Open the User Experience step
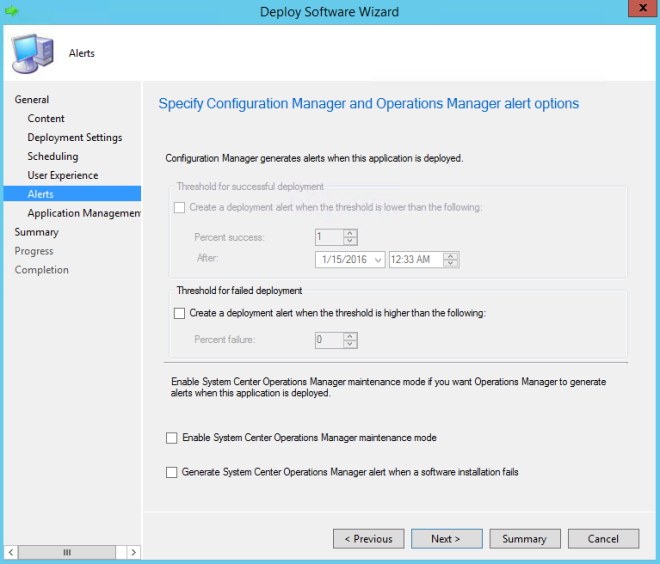The image size is (660, 564). tap(63, 176)
